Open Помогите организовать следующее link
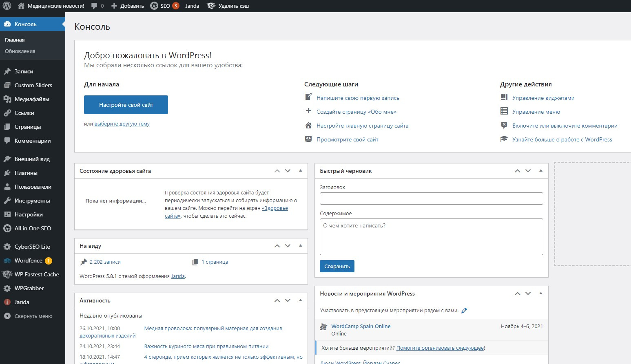This screenshot has width=631, height=364. click(440, 348)
